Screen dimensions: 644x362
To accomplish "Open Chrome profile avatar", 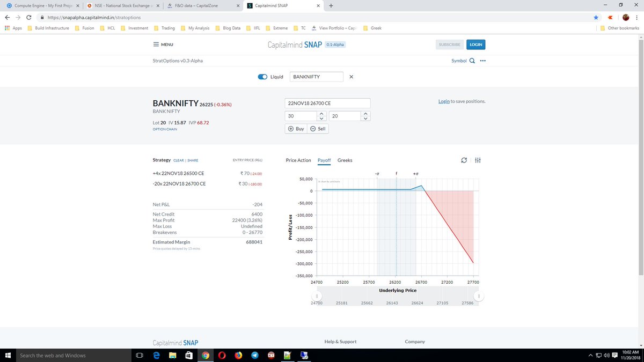I will pyautogui.click(x=625, y=17).
